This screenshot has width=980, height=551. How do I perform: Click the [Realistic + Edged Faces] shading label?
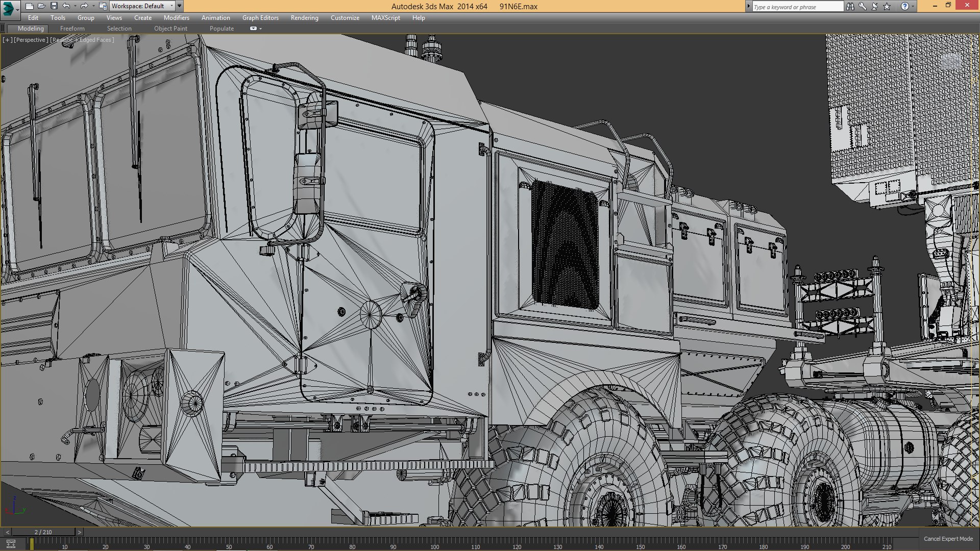[82, 40]
